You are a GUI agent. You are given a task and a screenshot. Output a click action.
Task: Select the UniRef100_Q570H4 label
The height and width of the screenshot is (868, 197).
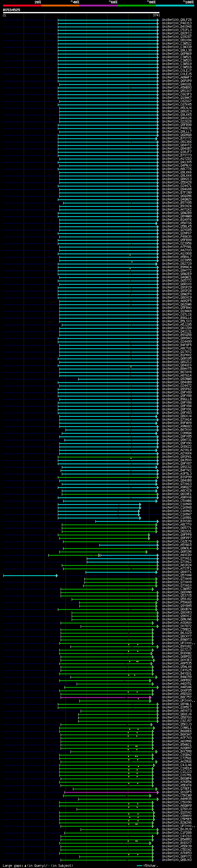(177, 575)
